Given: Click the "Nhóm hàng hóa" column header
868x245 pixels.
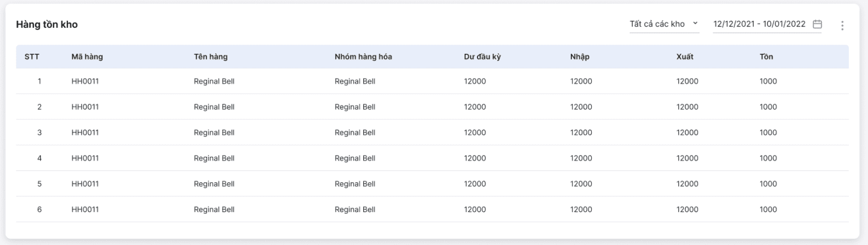Looking at the screenshot, I should pos(363,57).
